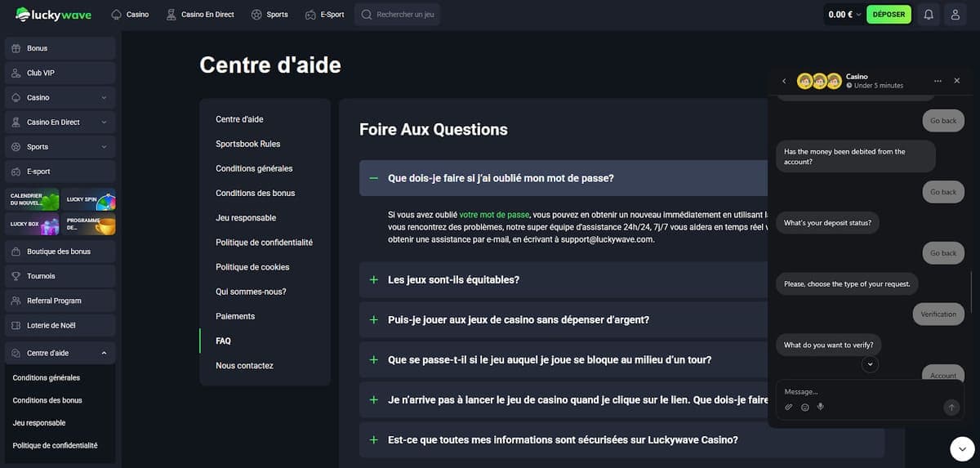The height and width of the screenshot is (468, 980).
Task: Click the Lucky Spin promo thumbnail
Action: pyautogui.click(x=91, y=199)
